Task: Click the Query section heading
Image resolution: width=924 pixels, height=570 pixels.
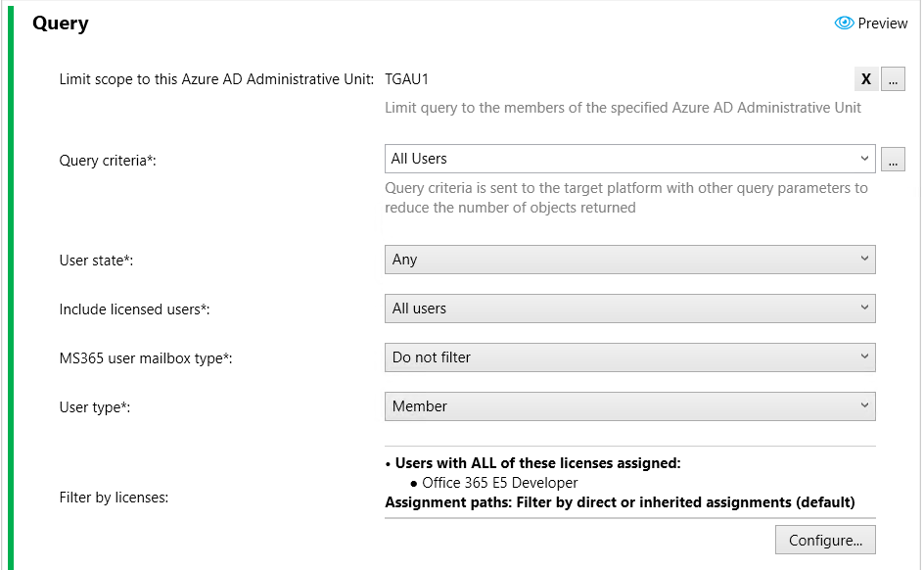Action: (x=60, y=24)
